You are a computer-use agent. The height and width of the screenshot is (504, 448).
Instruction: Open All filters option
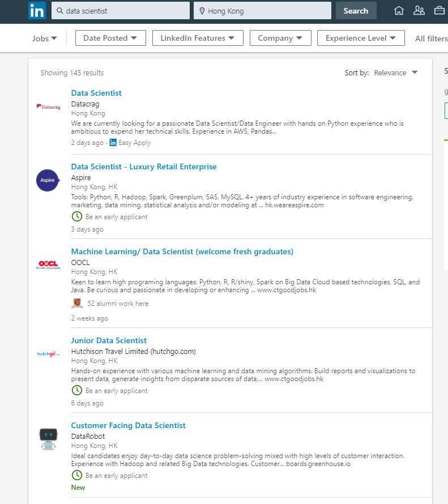pos(431,39)
